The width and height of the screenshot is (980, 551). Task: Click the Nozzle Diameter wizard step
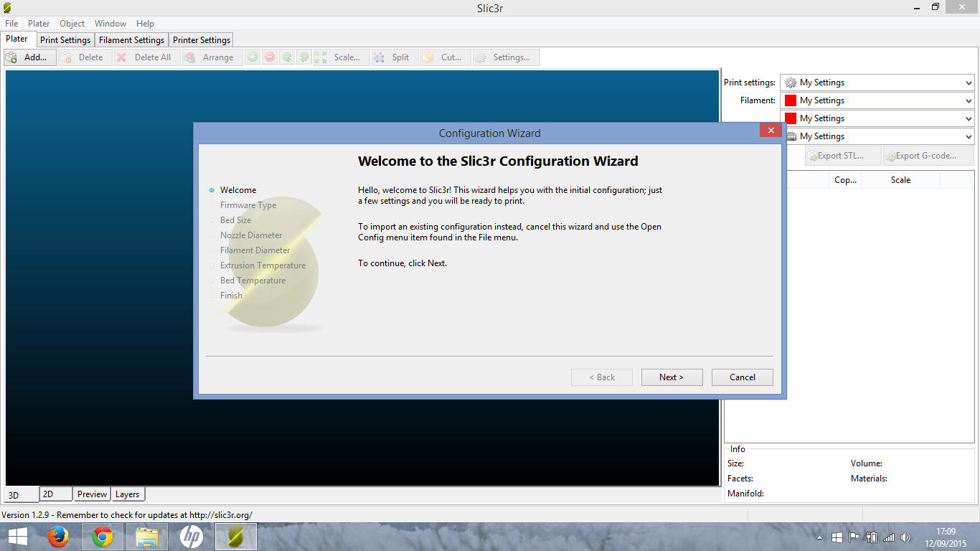pos(251,235)
